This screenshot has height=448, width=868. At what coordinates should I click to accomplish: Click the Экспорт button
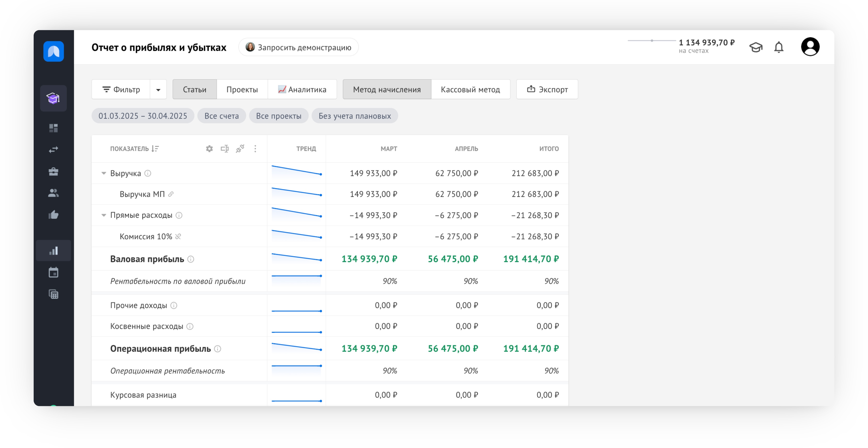coord(547,89)
